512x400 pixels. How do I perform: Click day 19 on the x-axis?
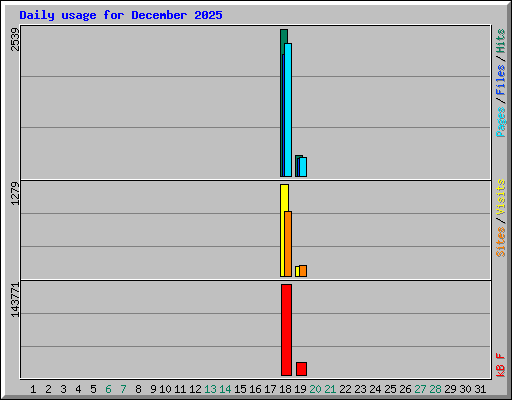pyautogui.click(x=300, y=389)
